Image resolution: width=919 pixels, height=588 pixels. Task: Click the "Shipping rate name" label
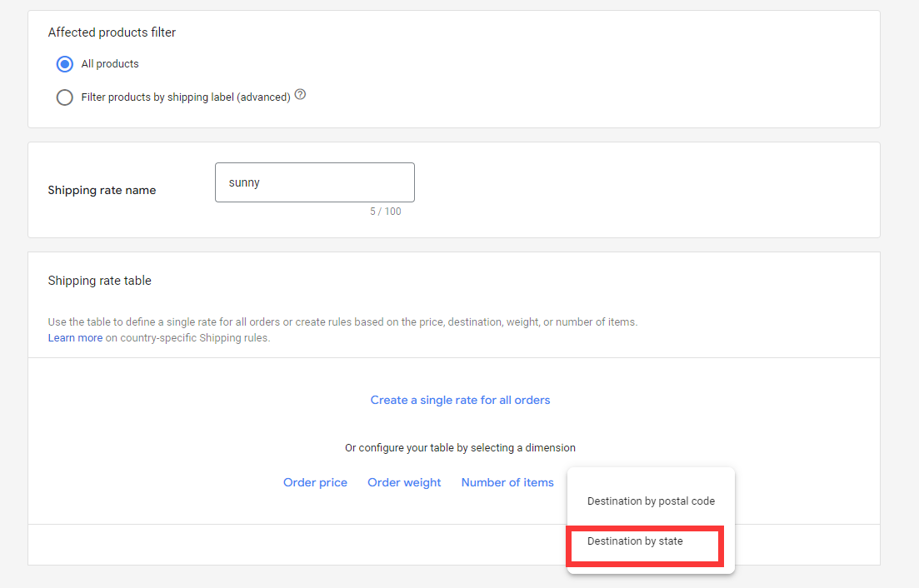point(102,190)
